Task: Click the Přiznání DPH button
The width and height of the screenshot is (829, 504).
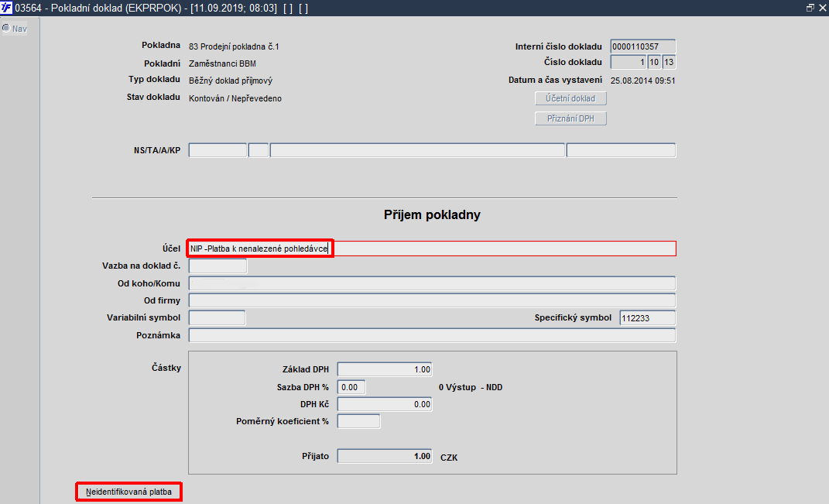Action: (570, 118)
